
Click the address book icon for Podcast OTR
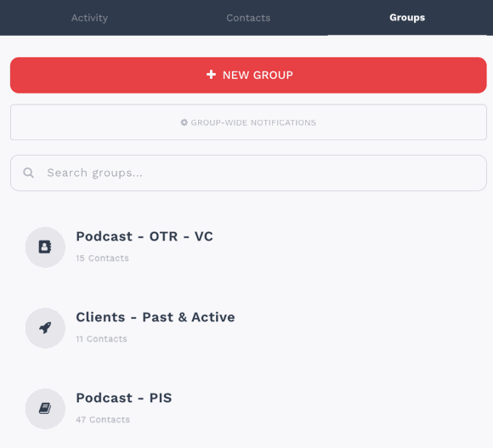coord(45,247)
